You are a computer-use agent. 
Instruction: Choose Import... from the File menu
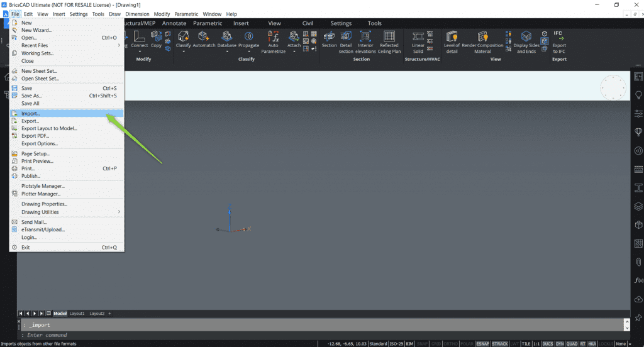coord(31,114)
